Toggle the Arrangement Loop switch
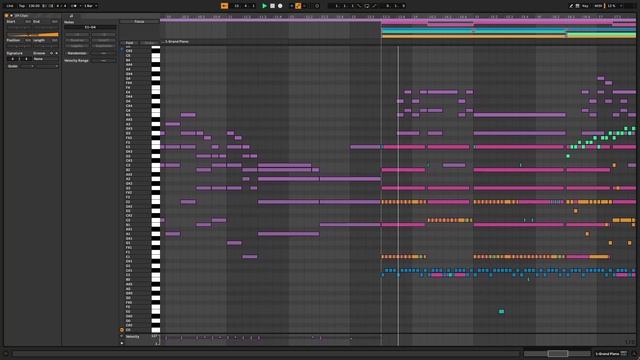 [x=367, y=6]
